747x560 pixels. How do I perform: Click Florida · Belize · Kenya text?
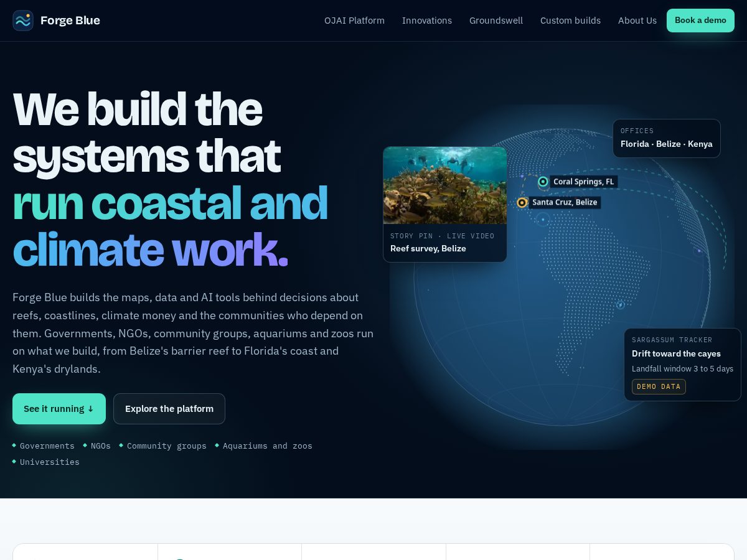coord(667,144)
